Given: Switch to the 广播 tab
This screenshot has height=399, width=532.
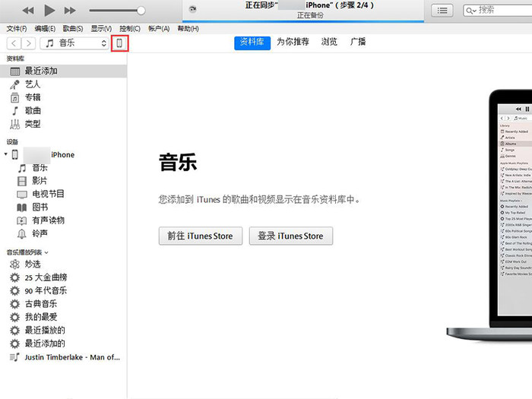Looking at the screenshot, I should pyautogui.click(x=358, y=42).
